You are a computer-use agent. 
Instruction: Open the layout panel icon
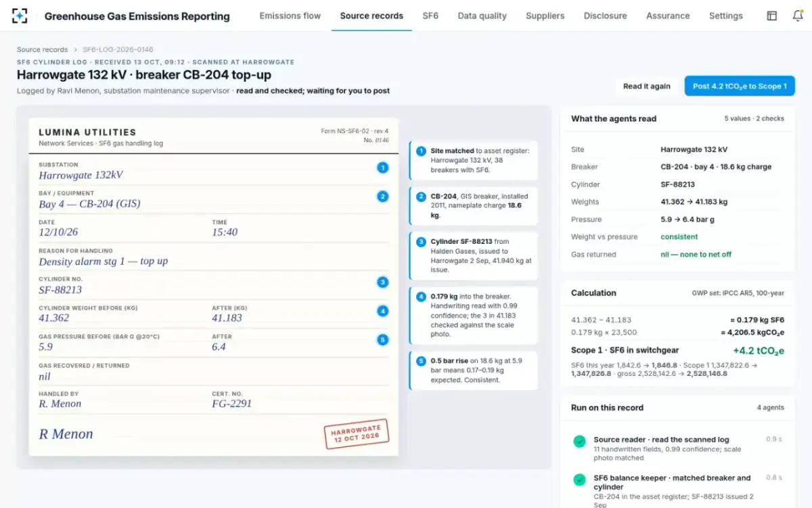click(771, 16)
